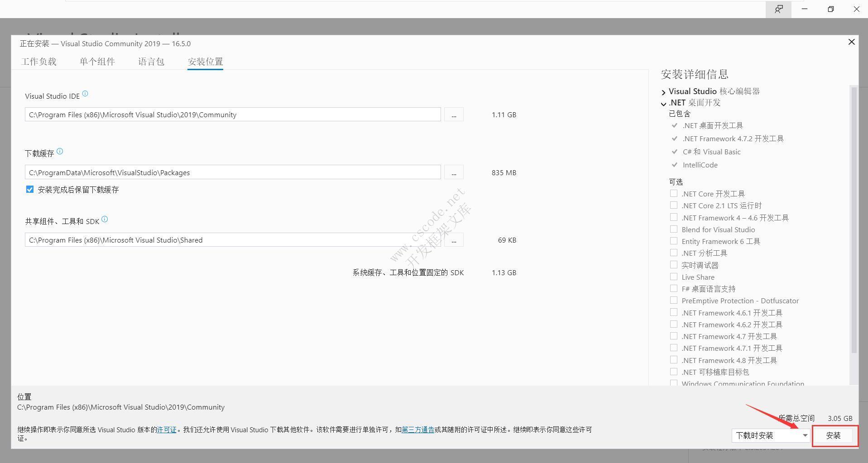Viewport: 868px width, 463px height.
Task: Click the info icon beside 共享组件、工具和 SDK
Action: pyautogui.click(x=105, y=219)
